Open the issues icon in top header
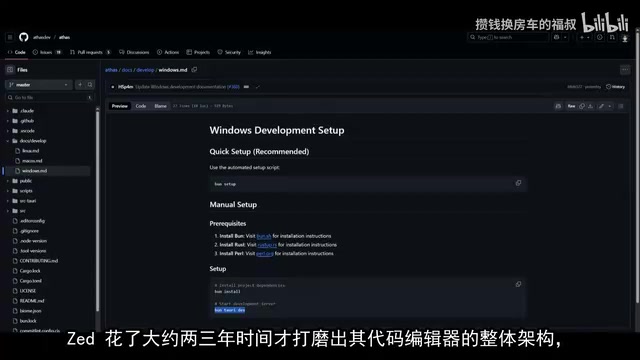Viewport: 640px width, 360px height. [600, 37]
